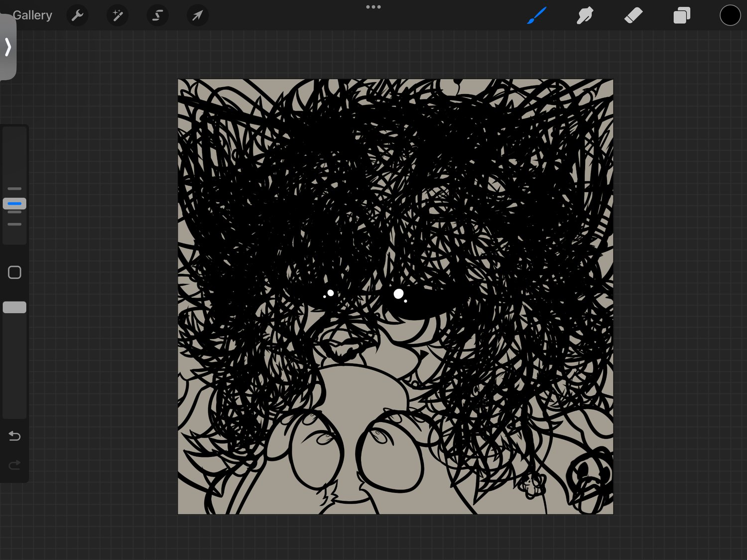Redo the last undone action

click(x=14, y=465)
